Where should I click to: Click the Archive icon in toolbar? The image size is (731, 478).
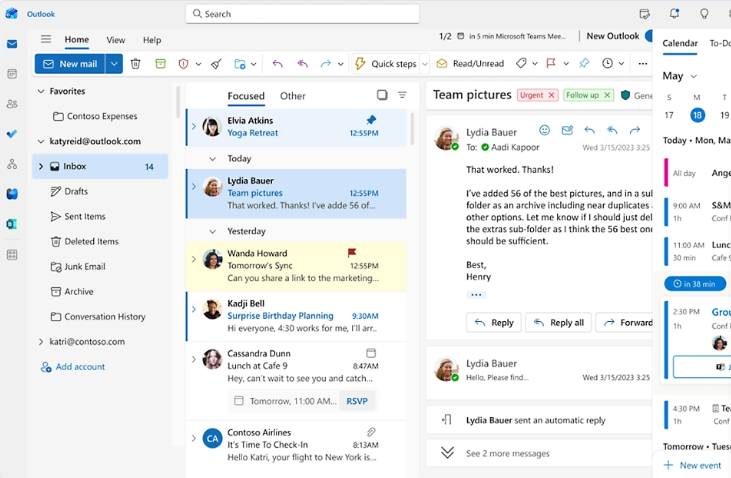[160, 63]
